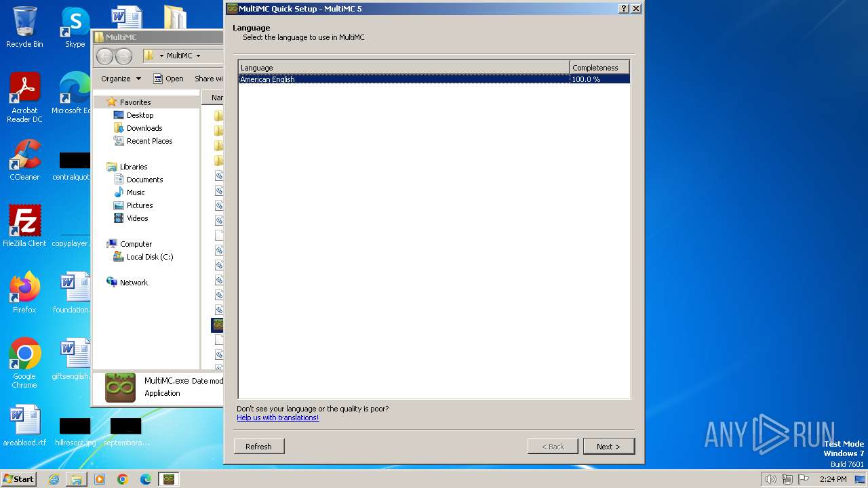868x488 pixels.
Task: Open the foundation Word document icon
Action: pos(73,292)
